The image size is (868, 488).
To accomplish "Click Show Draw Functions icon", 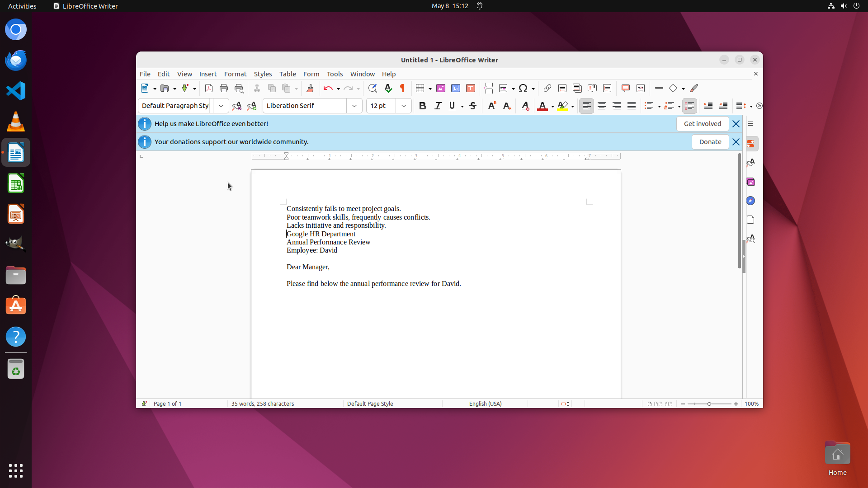I will [x=694, y=88].
